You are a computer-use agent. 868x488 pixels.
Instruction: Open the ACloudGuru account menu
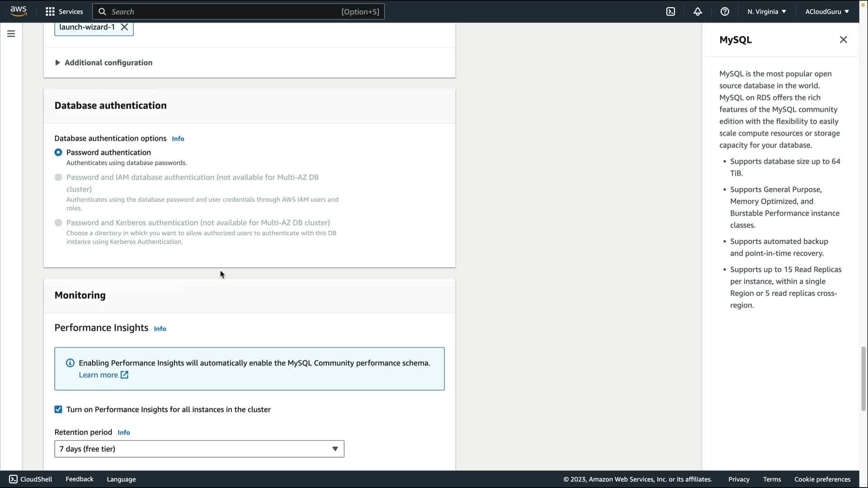(826, 12)
